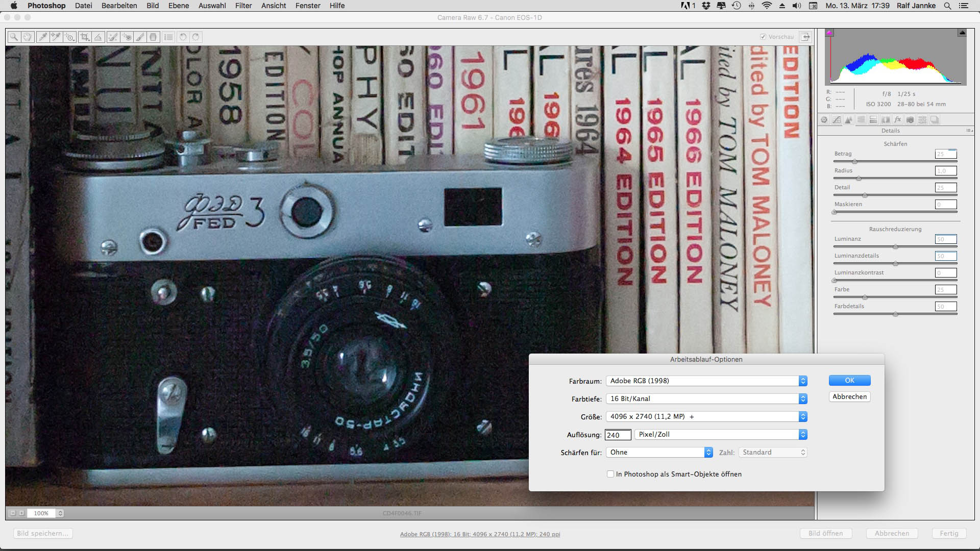The width and height of the screenshot is (980, 551).
Task: Rotate image 90° counterclockwise
Action: tap(183, 37)
